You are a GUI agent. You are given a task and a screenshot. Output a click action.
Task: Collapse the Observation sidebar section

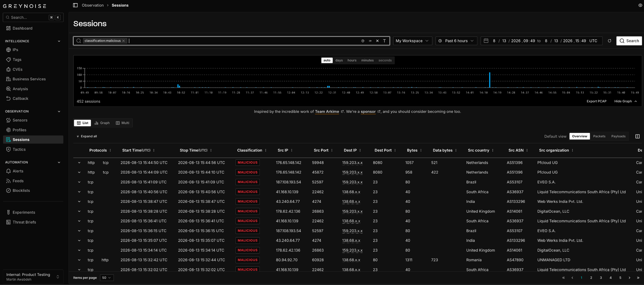tap(59, 111)
